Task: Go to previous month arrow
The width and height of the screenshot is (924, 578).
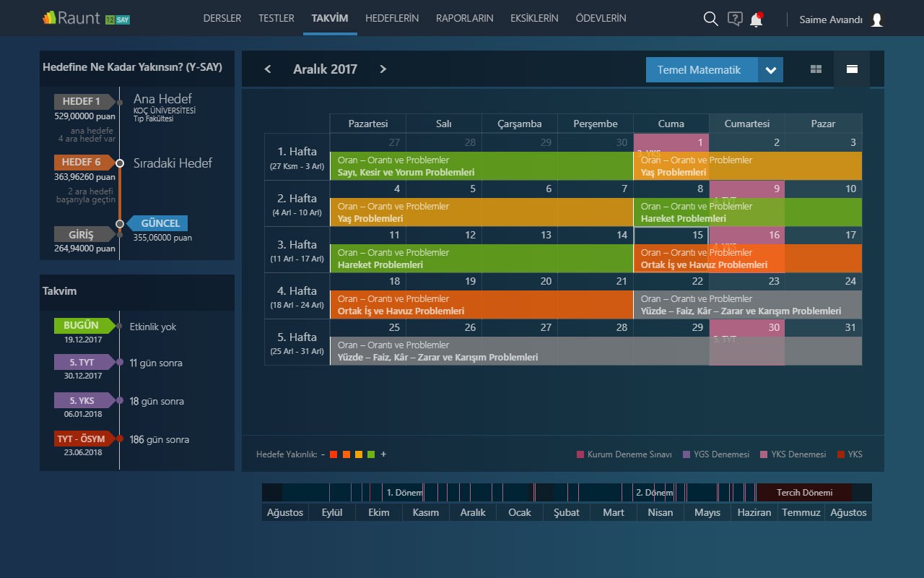Action: click(x=268, y=69)
